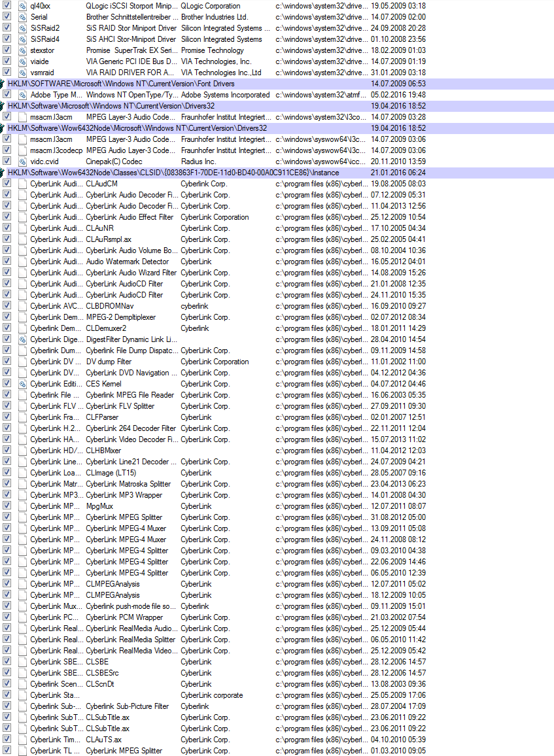This screenshot has width=554, height=756.
Task: Select the Font Drivers registry key row
Action: point(277,84)
